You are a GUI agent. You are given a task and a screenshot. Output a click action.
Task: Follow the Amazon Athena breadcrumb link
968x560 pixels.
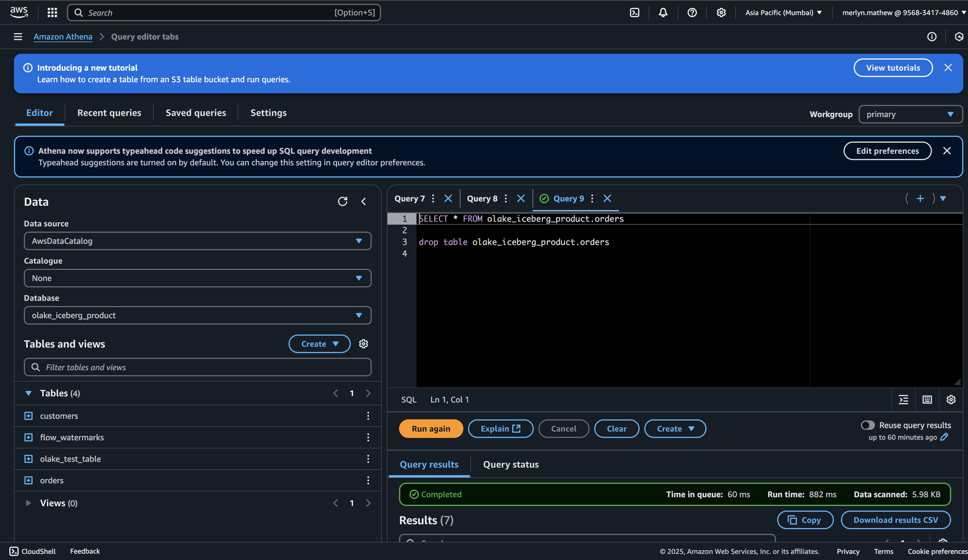[x=63, y=36]
